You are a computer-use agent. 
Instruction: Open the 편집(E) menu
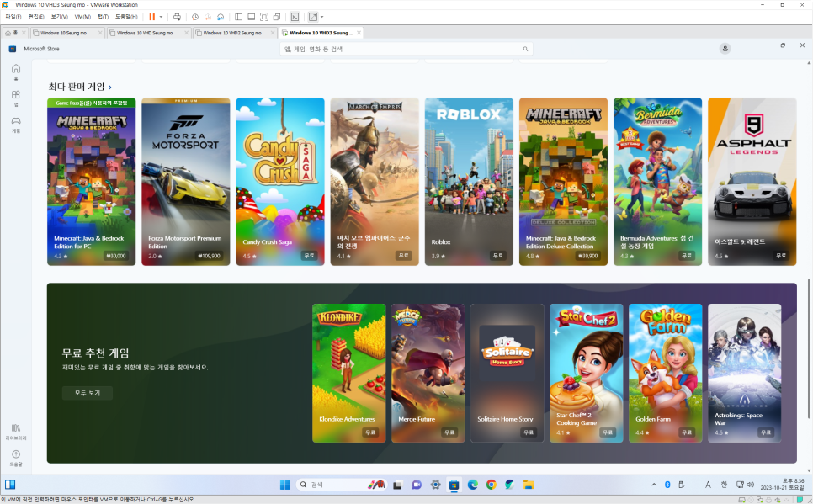click(36, 17)
